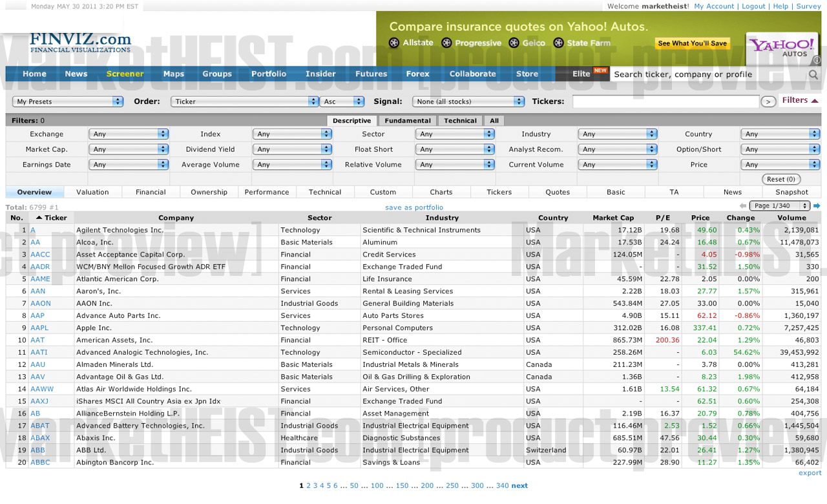Select the Performance view tab

point(267,192)
